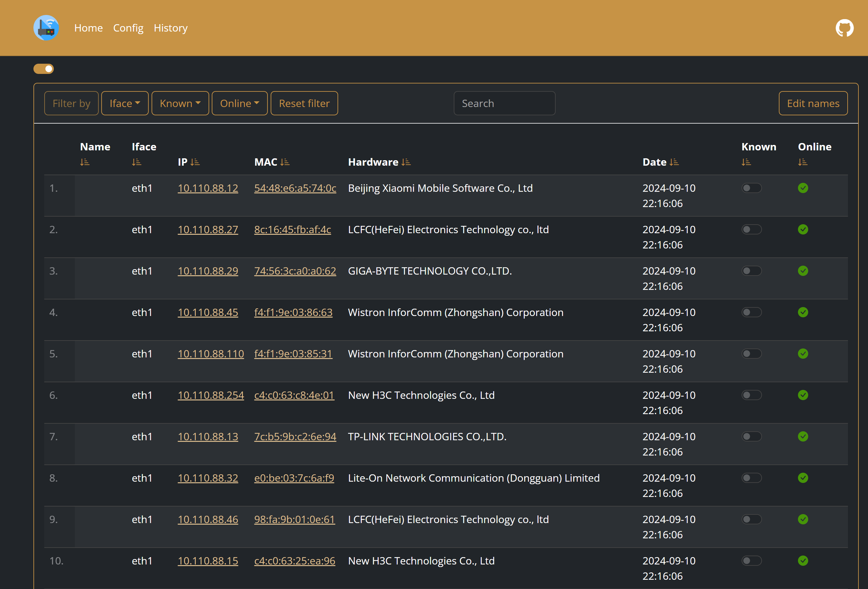Sort by Date column icon
Viewport: 868px width, 589px height.
pyautogui.click(x=674, y=162)
